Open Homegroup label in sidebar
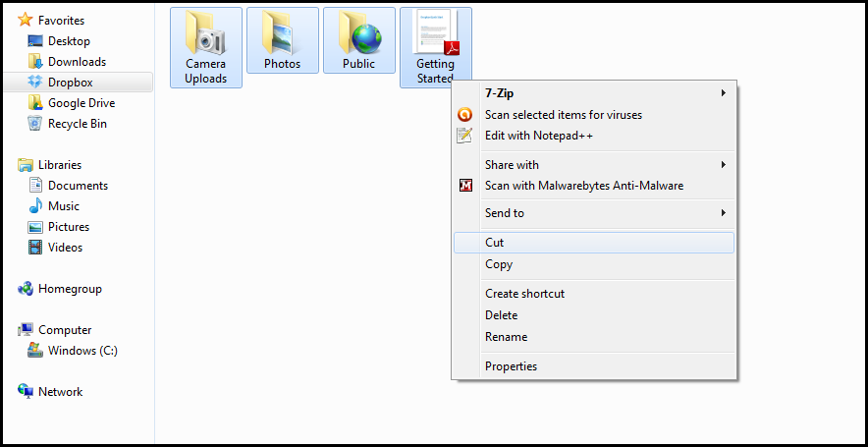The width and height of the screenshot is (868, 447). coord(70,289)
